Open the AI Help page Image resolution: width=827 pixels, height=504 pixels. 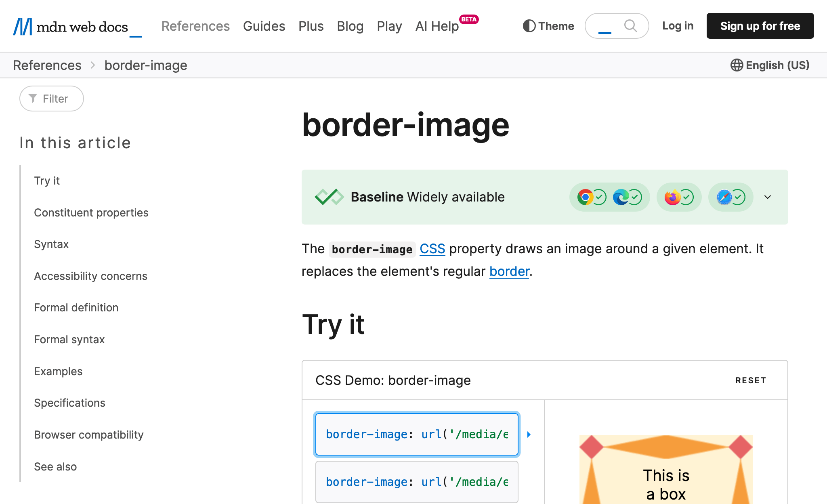(437, 26)
